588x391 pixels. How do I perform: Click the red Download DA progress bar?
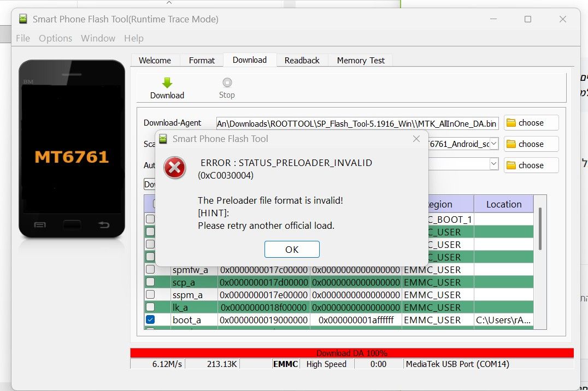point(352,353)
